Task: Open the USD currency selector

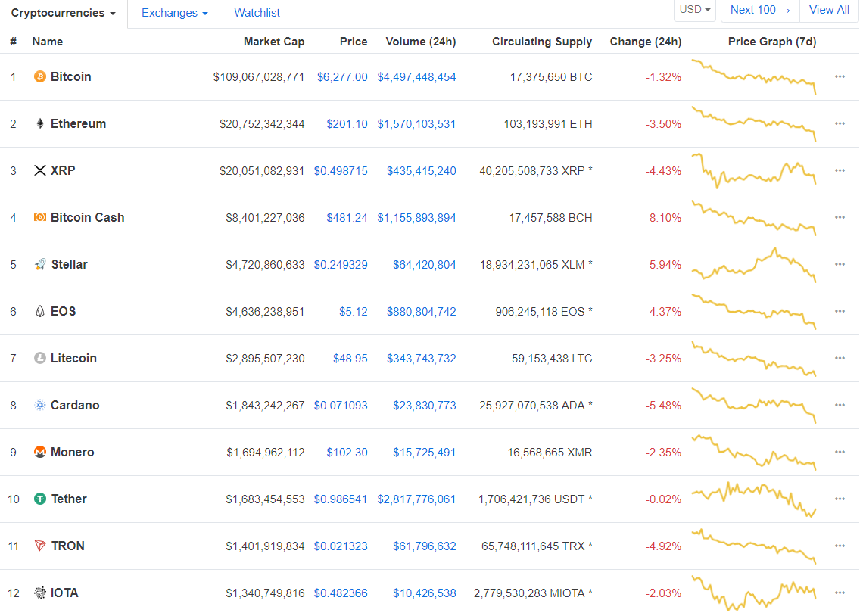Action: (x=695, y=10)
